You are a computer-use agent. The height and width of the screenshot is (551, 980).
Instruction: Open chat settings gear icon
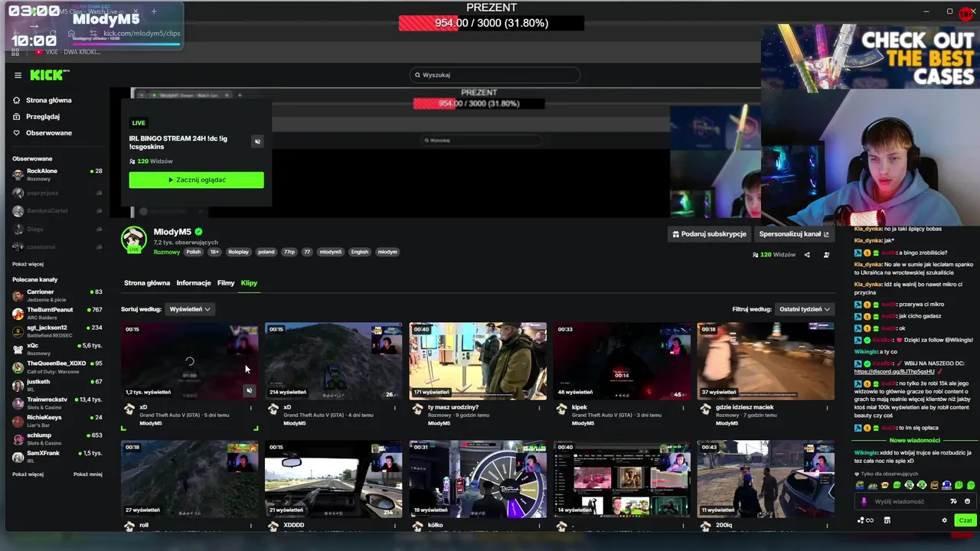(x=944, y=520)
